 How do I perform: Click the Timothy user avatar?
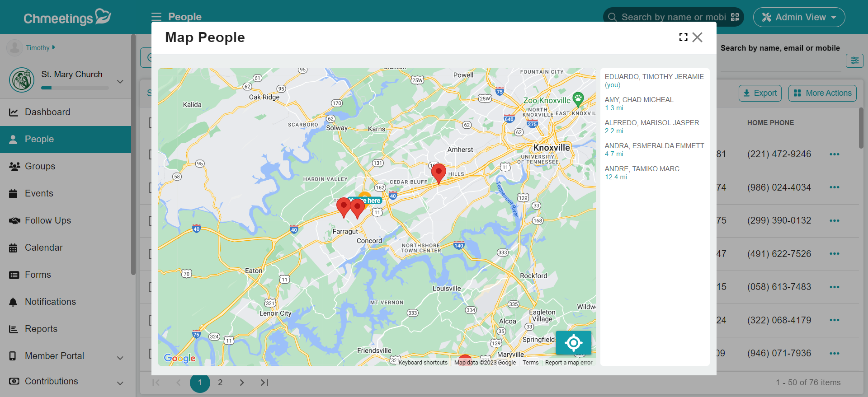14,47
